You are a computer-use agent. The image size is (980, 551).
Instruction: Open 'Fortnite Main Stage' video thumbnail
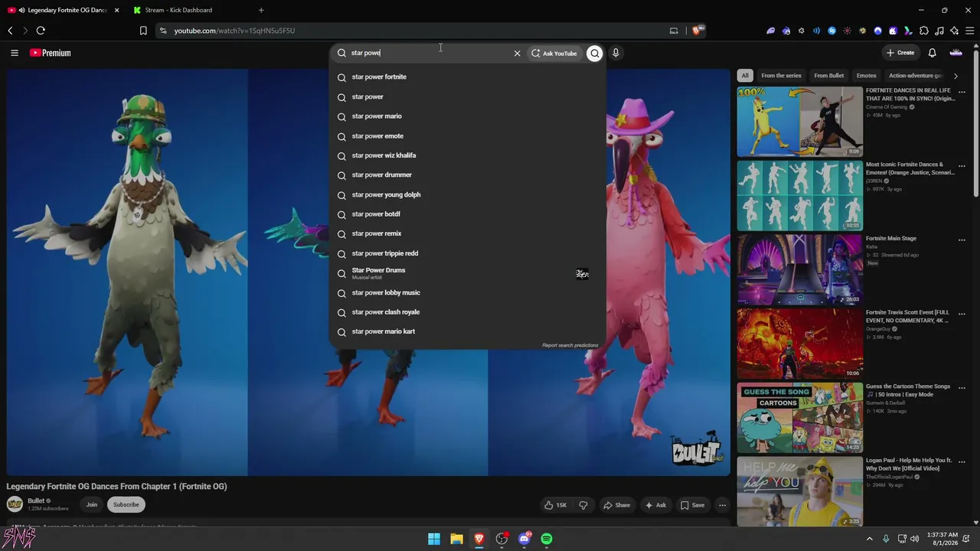pos(800,270)
